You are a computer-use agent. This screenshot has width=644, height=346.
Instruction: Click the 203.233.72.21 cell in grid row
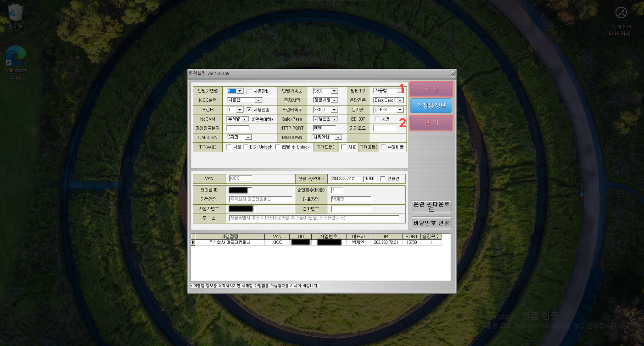pyautogui.click(x=386, y=242)
